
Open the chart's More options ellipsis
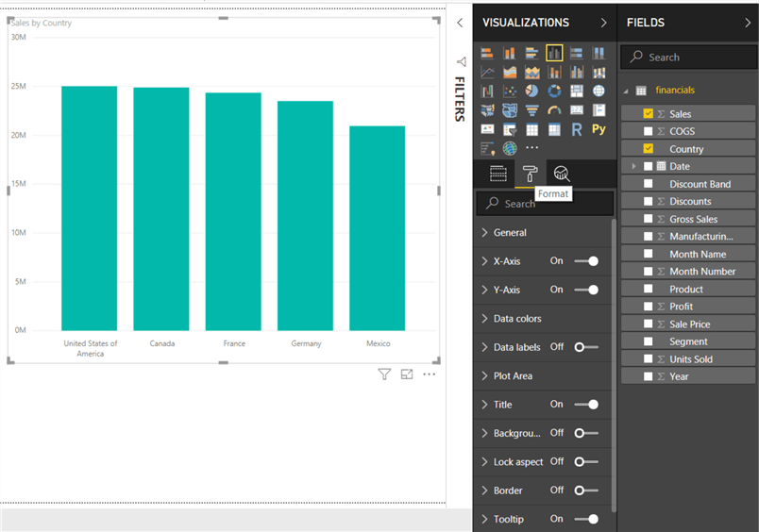[x=430, y=374]
